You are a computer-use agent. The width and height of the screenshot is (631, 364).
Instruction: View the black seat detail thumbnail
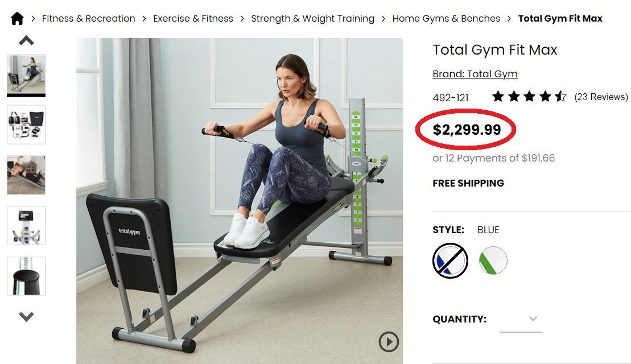click(26, 276)
